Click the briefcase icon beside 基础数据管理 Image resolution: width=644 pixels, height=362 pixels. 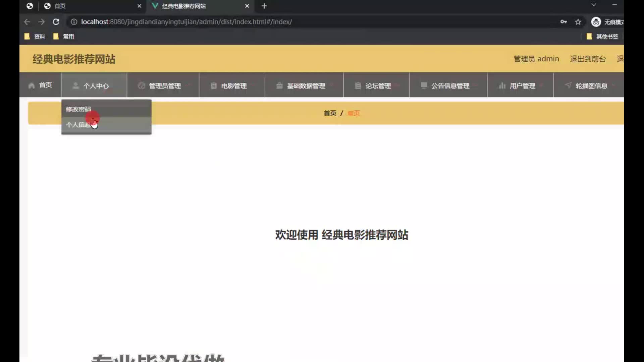[x=279, y=86]
